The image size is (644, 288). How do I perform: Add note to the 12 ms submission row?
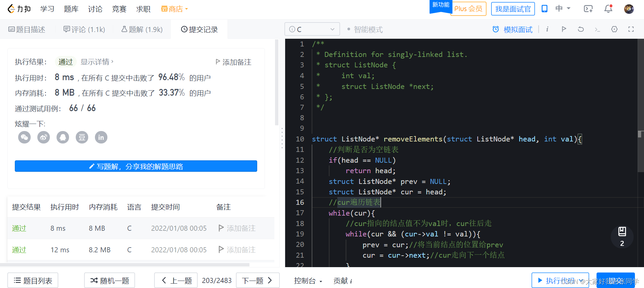(x=237, y=250)
